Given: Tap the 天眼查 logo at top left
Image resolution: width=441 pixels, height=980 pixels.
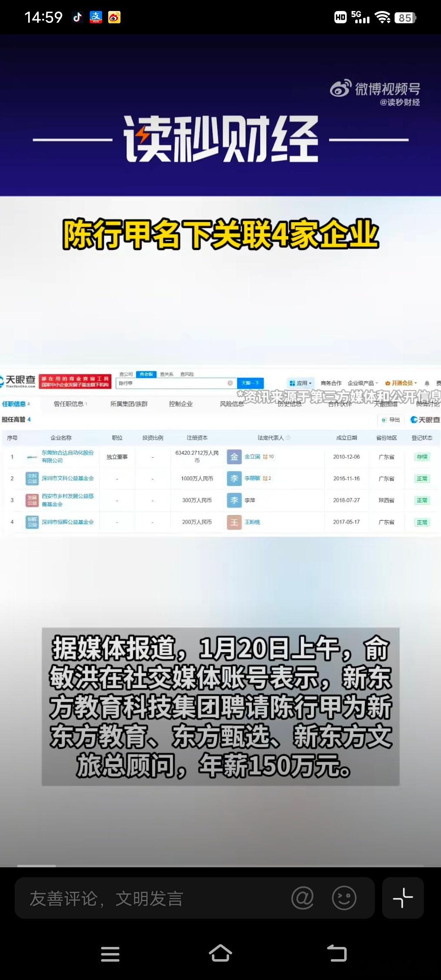Looking at the screenshot, I should [18, 381].
